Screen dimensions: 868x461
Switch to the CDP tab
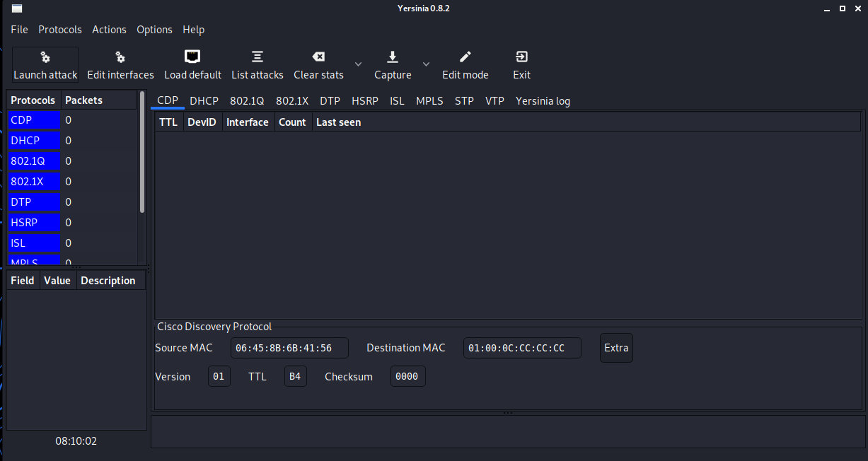[168, 100]
